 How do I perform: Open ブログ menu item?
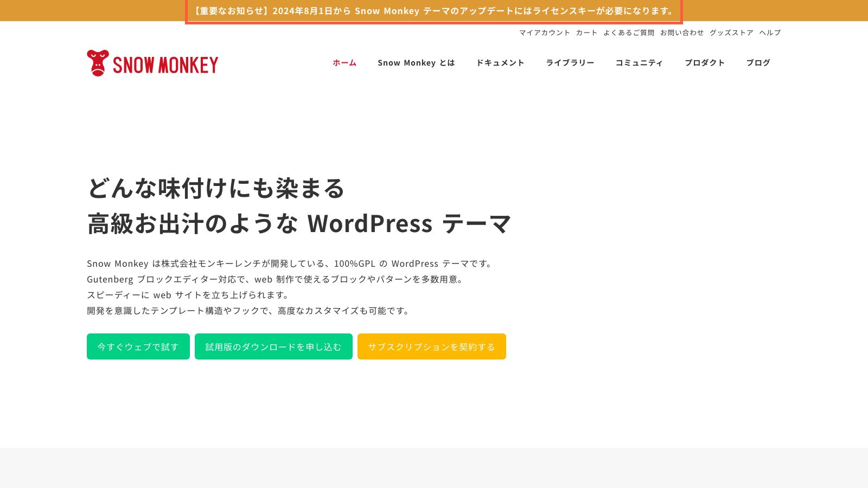coord(758,63)
